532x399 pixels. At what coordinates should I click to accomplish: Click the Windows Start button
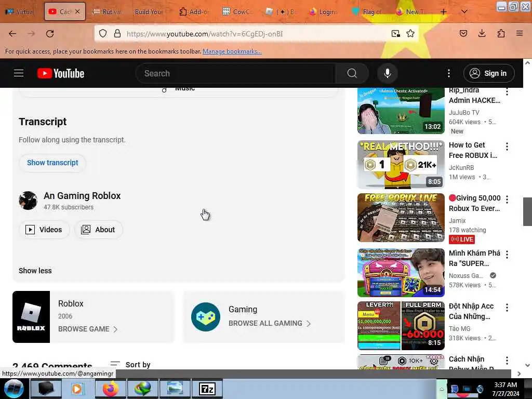coord(14,389)
